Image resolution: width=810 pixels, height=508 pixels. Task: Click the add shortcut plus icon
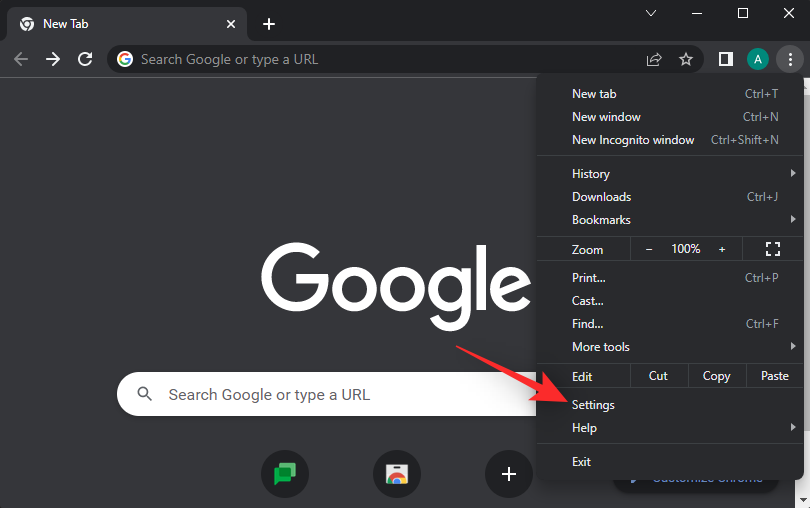tap(509, 473)
